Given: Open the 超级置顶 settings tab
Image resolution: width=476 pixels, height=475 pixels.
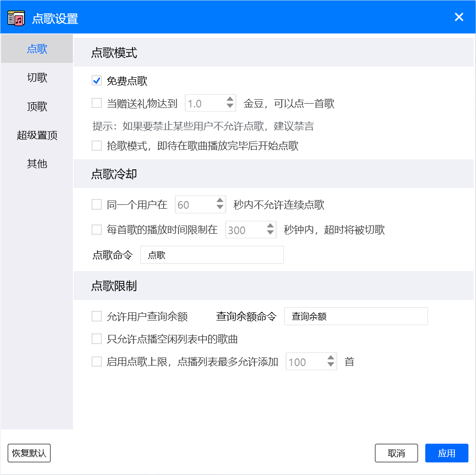Looking at the screenshot, I should (x=37, y=135).
